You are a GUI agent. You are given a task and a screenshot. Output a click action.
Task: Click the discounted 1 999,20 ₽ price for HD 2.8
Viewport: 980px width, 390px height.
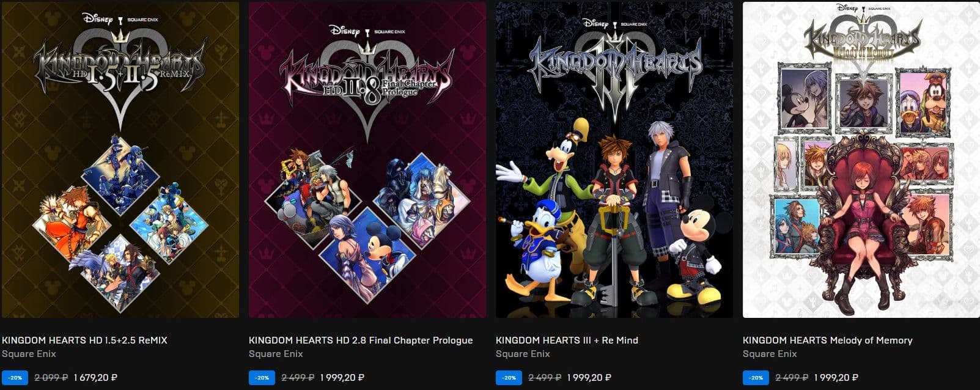click(342, 378)
